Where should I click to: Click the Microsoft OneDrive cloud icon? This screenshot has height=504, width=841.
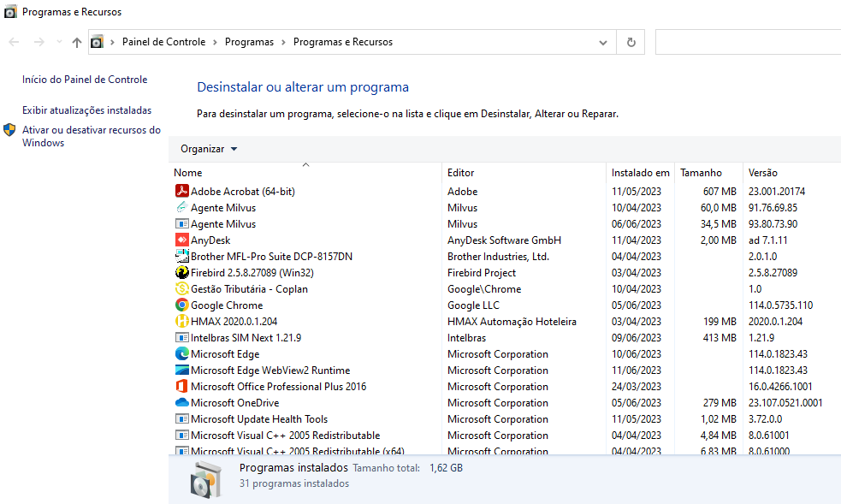(181, 403)
